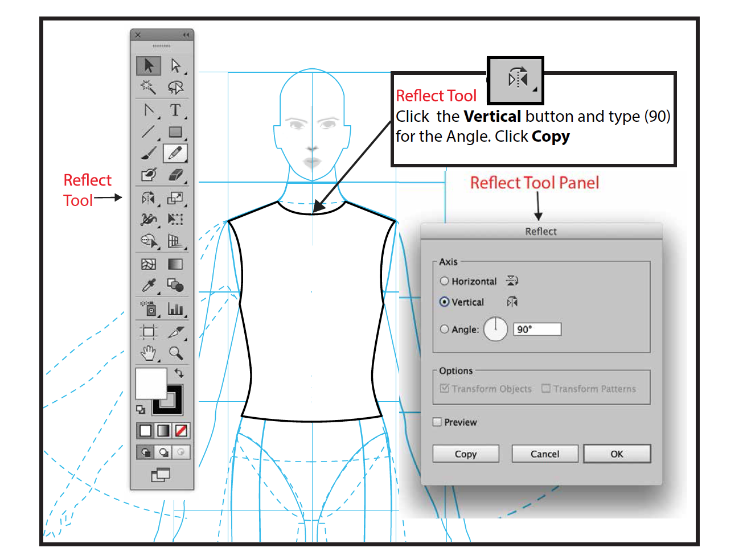Viewport: 747px width, 560px height.
Task: Choose the Hand tool
Action: [x=149, y=353]
